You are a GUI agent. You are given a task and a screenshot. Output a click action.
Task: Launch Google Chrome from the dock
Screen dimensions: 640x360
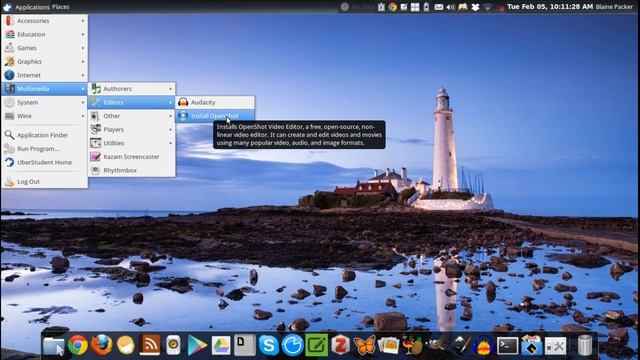click(78, 345)
